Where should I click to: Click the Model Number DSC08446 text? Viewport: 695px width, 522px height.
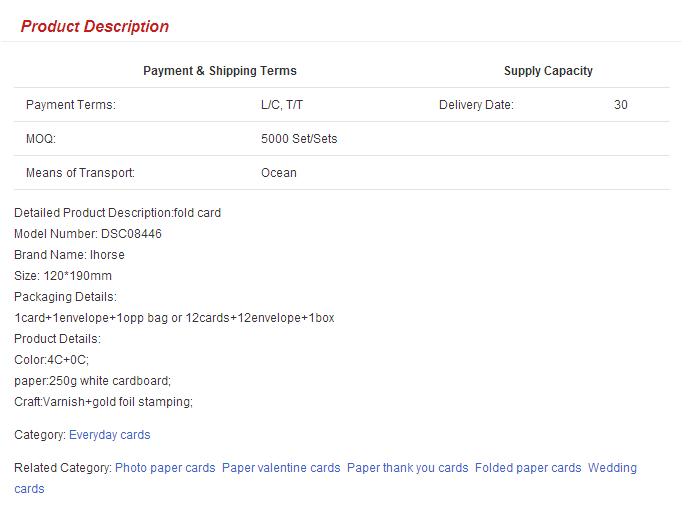pyautogui.click(x=88, y=234)
